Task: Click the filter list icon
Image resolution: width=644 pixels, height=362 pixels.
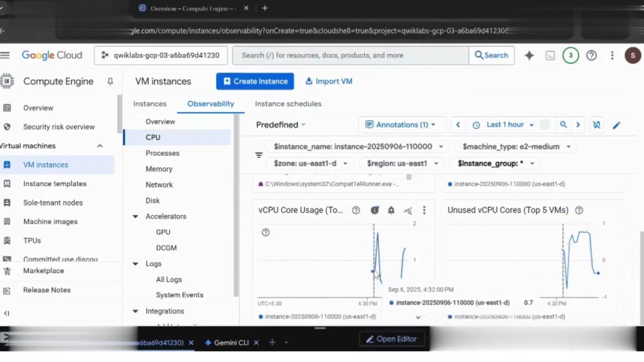Action: 259,155
